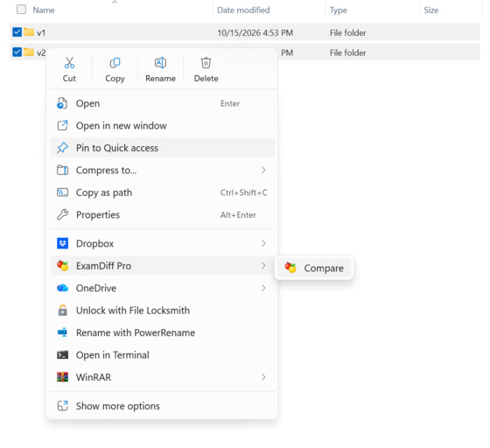The width and height of the screenshot is (490, 448).
Task: Click the WinRAR books icon
Action: coord(62,377)
